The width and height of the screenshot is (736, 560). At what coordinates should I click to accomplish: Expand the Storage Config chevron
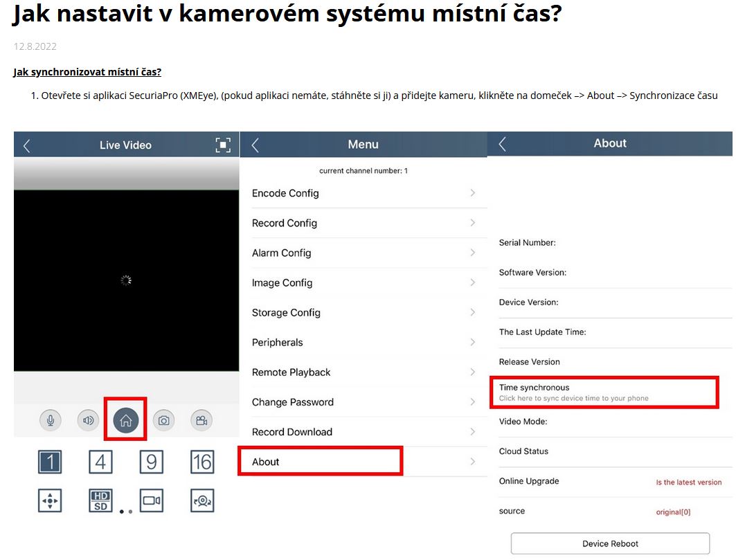pos(474,312)
